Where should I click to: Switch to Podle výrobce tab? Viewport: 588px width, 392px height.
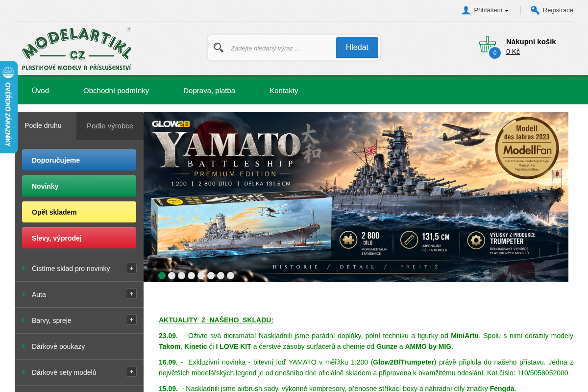tap(110, 126)
